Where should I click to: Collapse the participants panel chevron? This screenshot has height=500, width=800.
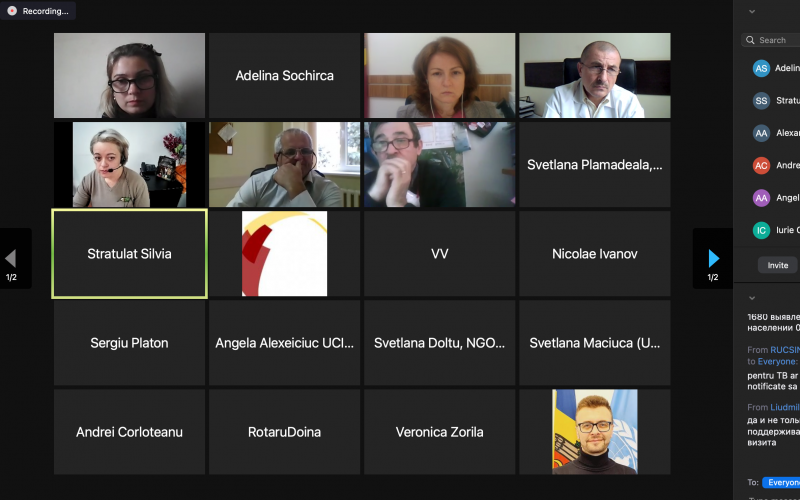(752, 11)
